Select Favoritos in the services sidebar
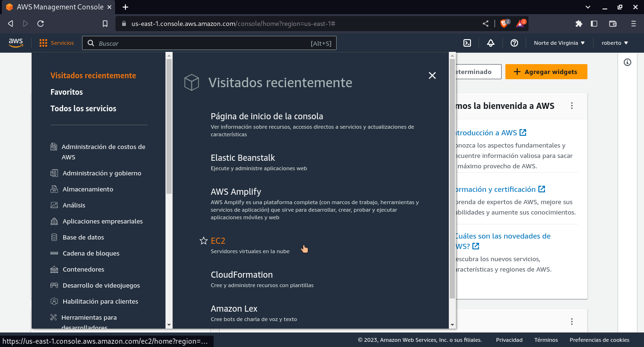Viewport: 644px width, 347px height. pos(66,92)
